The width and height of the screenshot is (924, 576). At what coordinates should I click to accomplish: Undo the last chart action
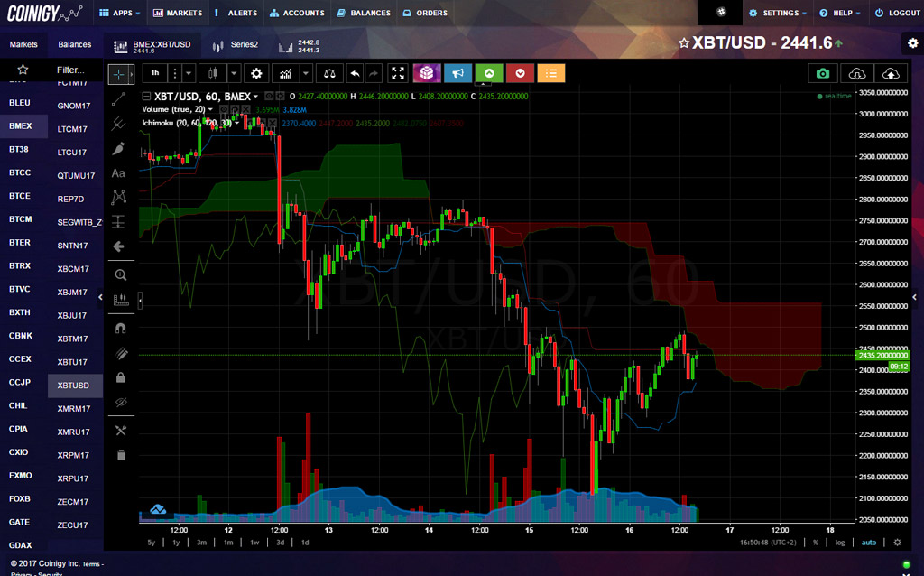pos(355,74)
